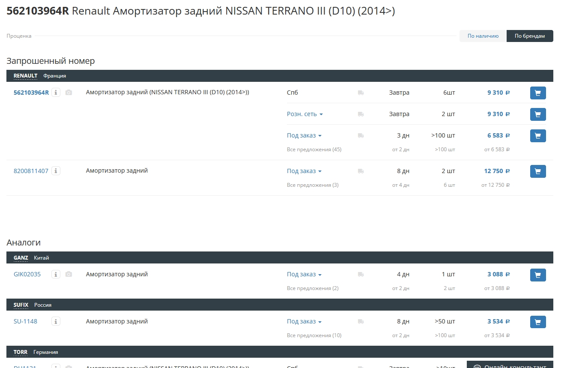Click Проценка label
The width and height of the screenshot is (588, 368).
pyautogui.click(x=19, y=36)
